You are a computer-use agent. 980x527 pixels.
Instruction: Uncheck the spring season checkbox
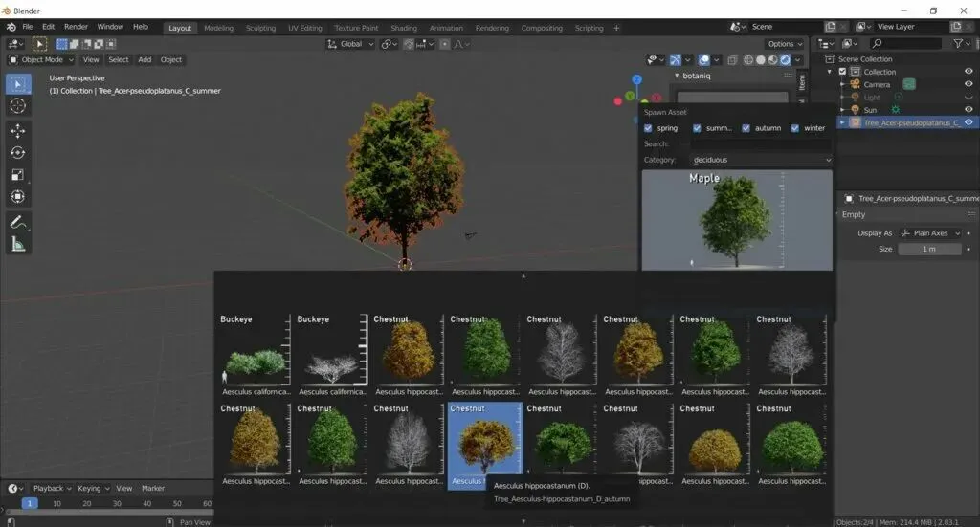(649, 128)
